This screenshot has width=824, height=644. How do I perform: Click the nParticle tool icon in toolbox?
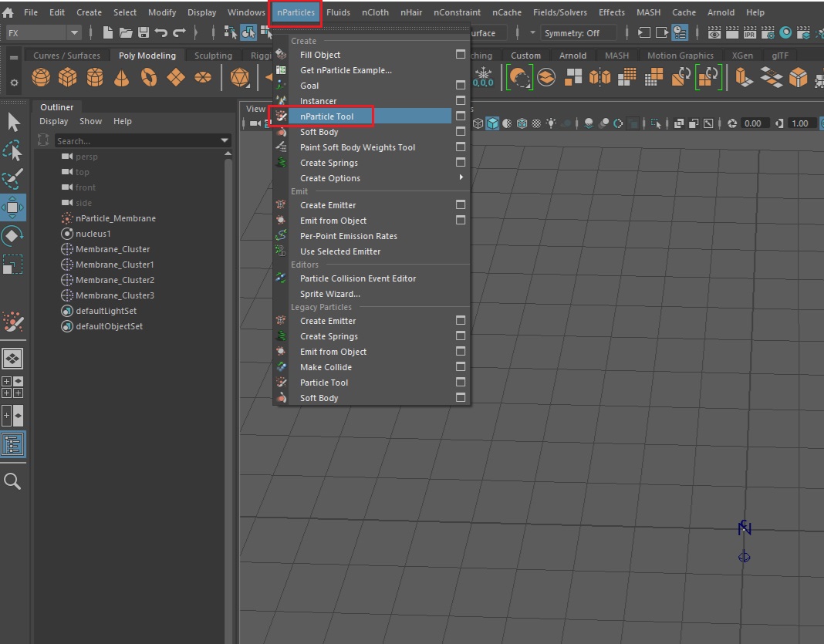click(13, 322)
